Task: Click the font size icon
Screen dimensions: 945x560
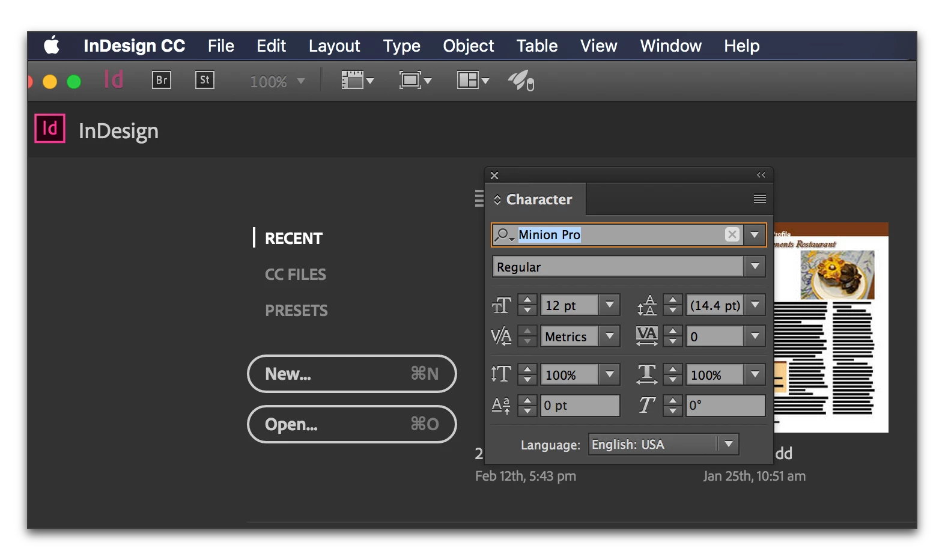Action: pyautogui.click(x=502, y=305)
